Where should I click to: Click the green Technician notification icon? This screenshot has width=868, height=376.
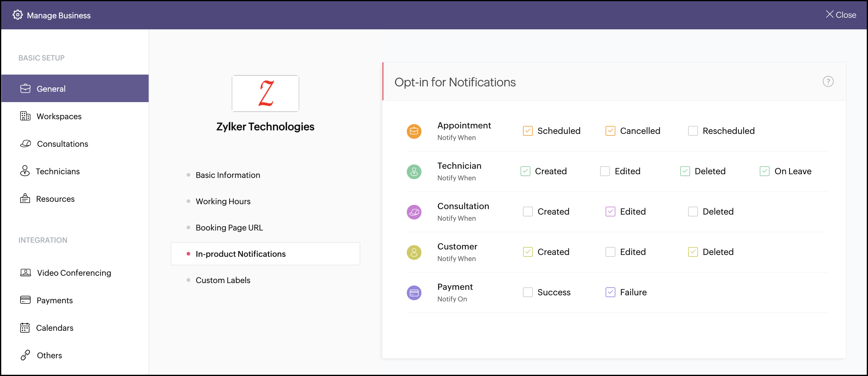point(414,171)
